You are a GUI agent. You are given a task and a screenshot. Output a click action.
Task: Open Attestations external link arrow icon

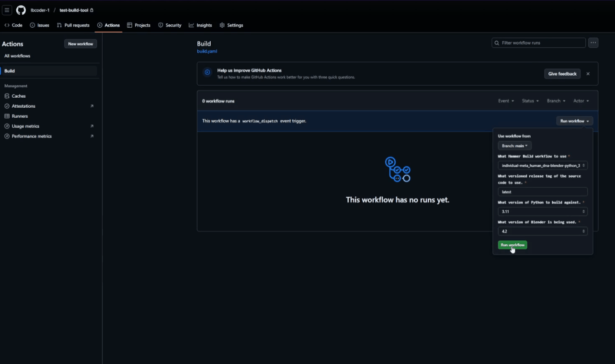pos(91,106)
